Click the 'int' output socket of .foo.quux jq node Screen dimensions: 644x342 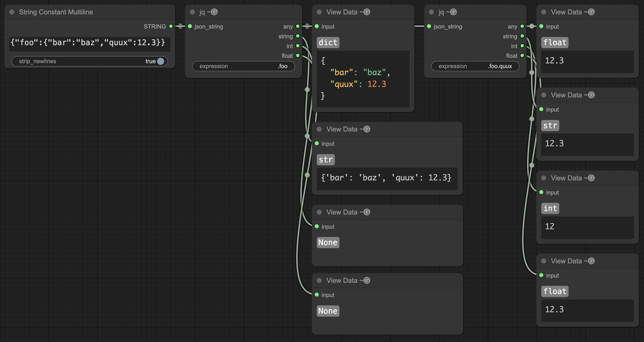(x=522, y=46)
